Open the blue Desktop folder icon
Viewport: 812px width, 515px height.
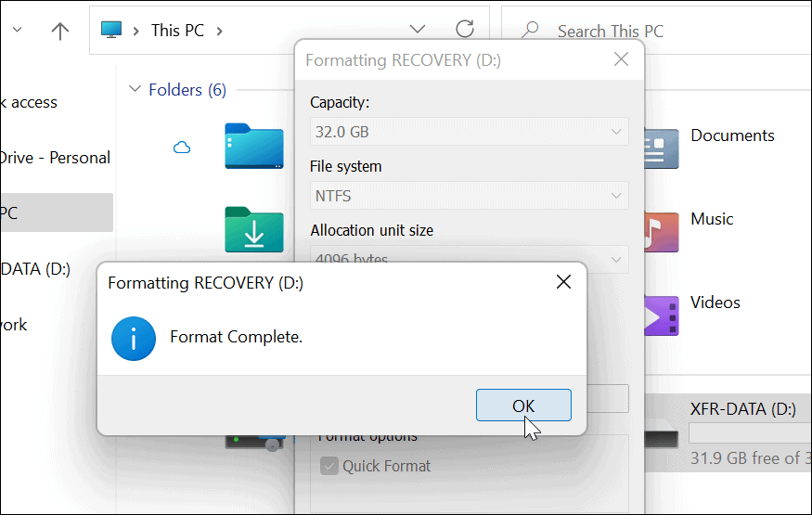253,146
